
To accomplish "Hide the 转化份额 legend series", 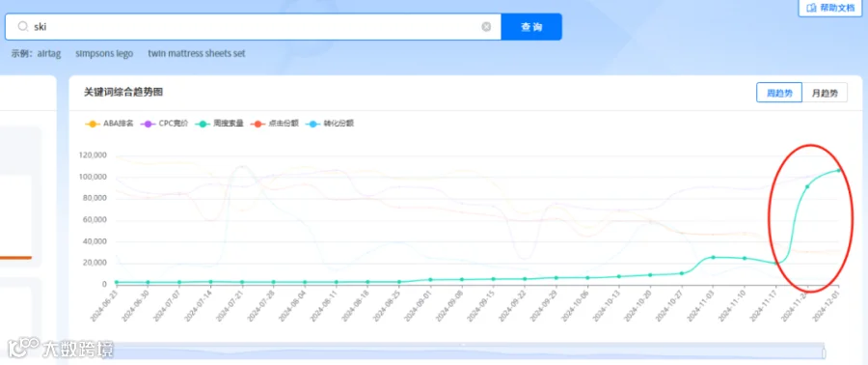I will pyautogui.click(x=330, y=124).
